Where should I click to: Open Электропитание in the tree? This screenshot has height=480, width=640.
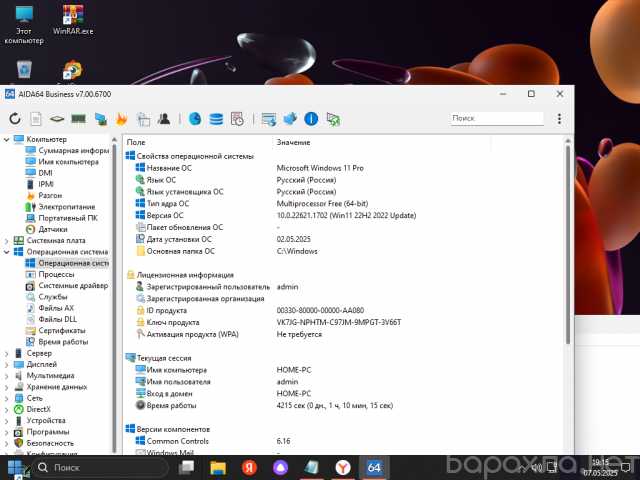60,207
